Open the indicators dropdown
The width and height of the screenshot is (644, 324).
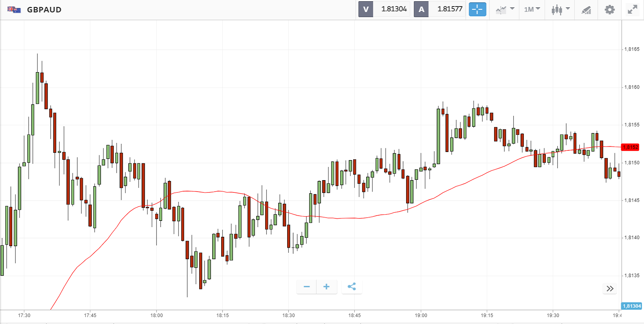(x=505, y=9)
